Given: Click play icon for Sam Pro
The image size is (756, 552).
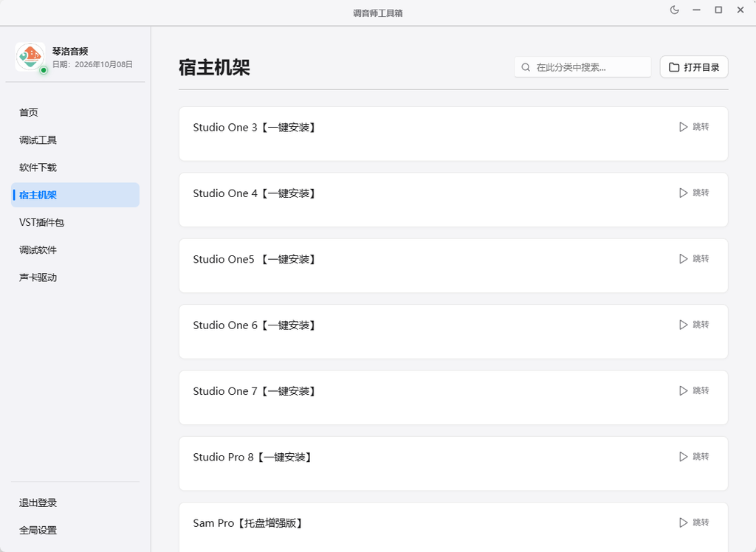Looking at the screenshot, I should pyautogui.click(x=683, y=522).
